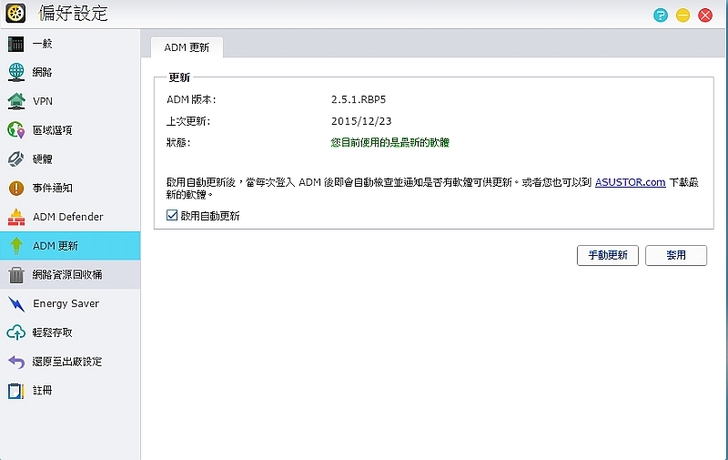The height and width of the screenshot is (460, 728).
Task: Click the ADM Defender firewall icon
Action: pyautogui.click(x=16, y=217)
